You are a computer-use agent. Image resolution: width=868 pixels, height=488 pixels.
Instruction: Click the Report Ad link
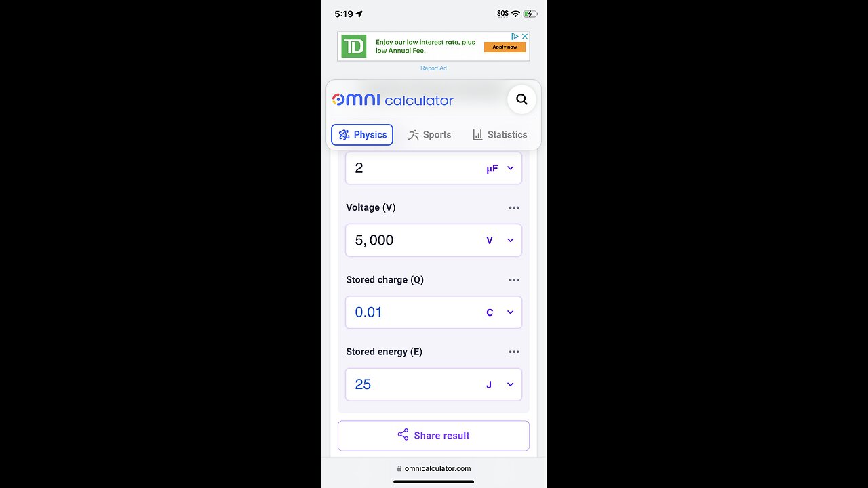(x=433, y=68)
